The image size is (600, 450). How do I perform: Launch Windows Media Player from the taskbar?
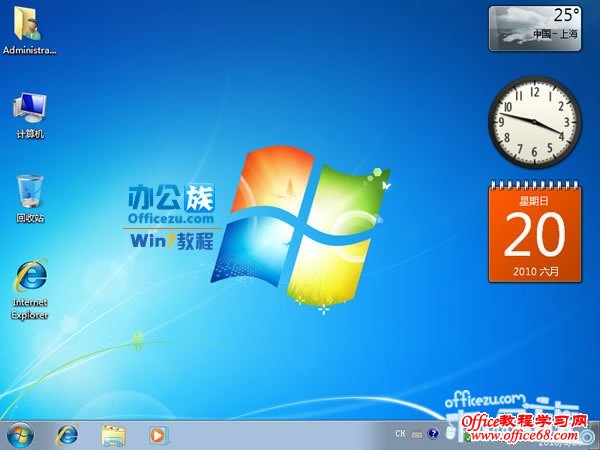[158, 435]
